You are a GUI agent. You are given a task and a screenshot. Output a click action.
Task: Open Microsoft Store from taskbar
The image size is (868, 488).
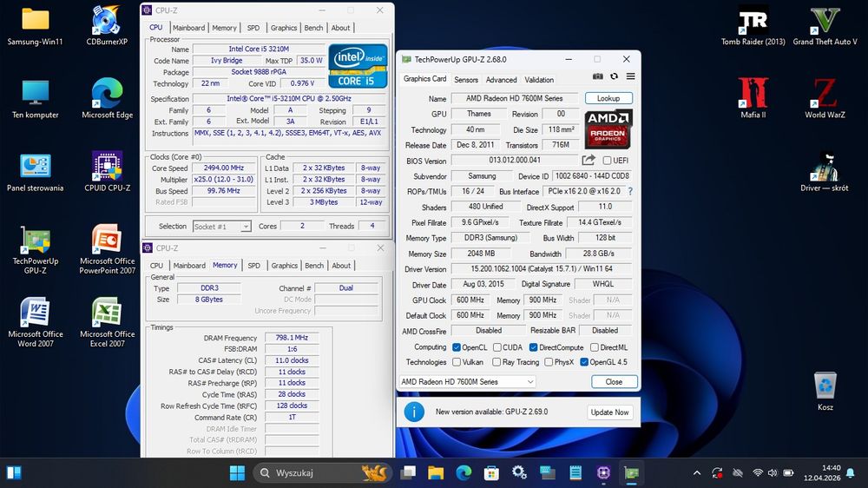point(491,473)
